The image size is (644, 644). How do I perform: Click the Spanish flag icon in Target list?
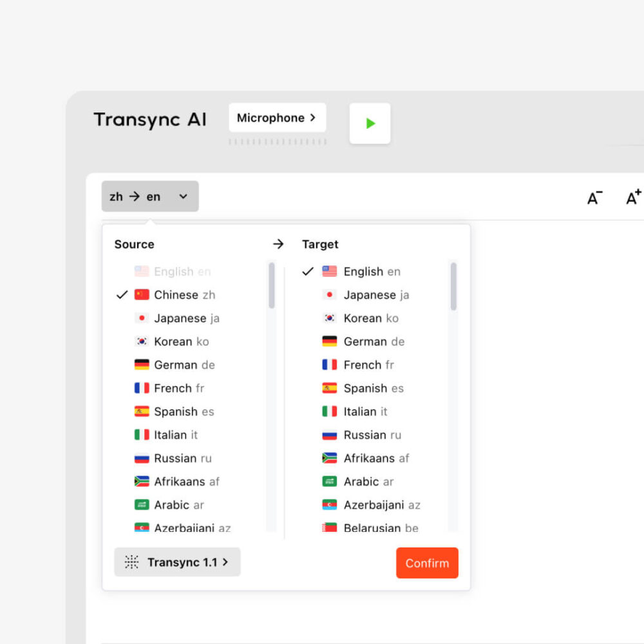(330, 388)
